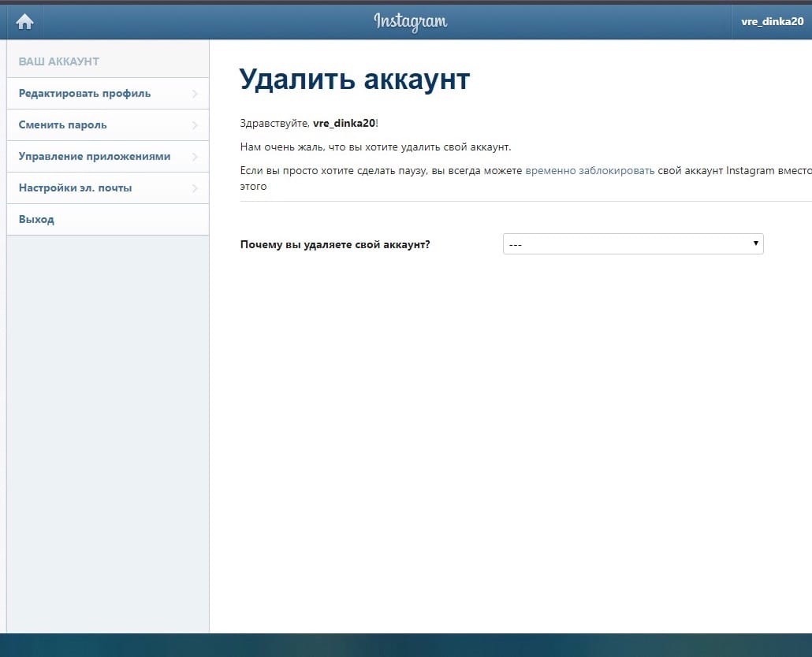Click bold vre_dinka20 in greeting

344,123
